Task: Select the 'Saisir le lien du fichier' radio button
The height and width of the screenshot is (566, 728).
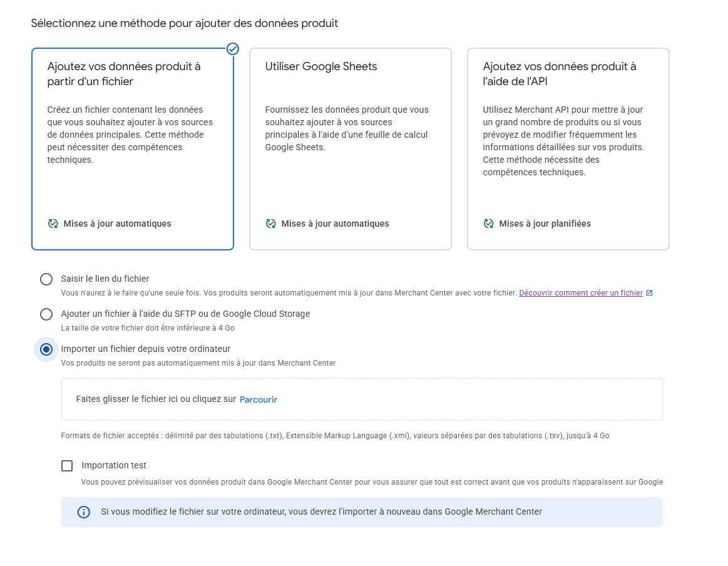Action: point(46,279)
